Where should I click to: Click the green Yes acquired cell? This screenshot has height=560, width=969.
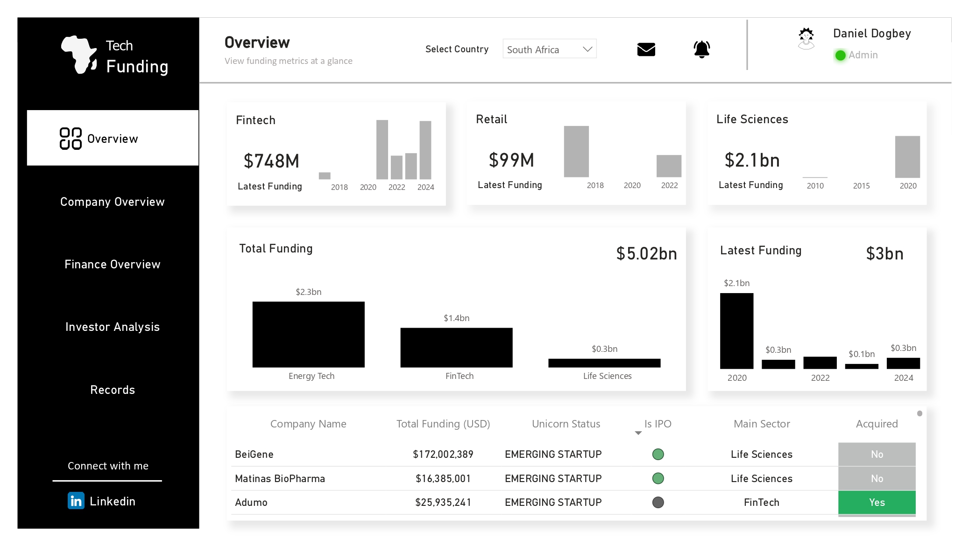pos(877,502)
